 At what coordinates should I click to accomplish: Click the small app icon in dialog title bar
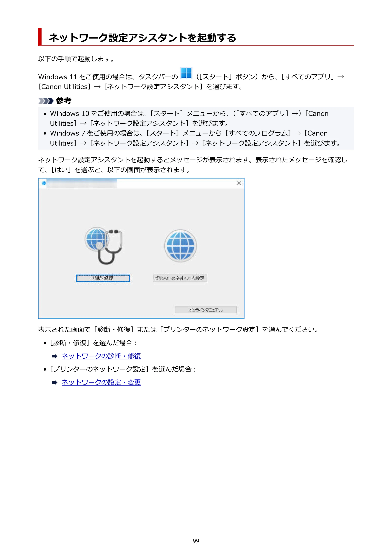(x=44, y=183)
